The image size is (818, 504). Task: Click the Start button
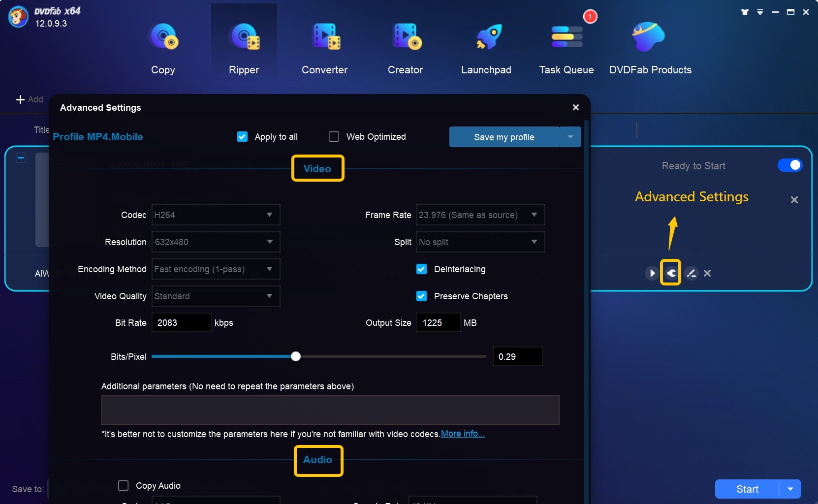747,489
